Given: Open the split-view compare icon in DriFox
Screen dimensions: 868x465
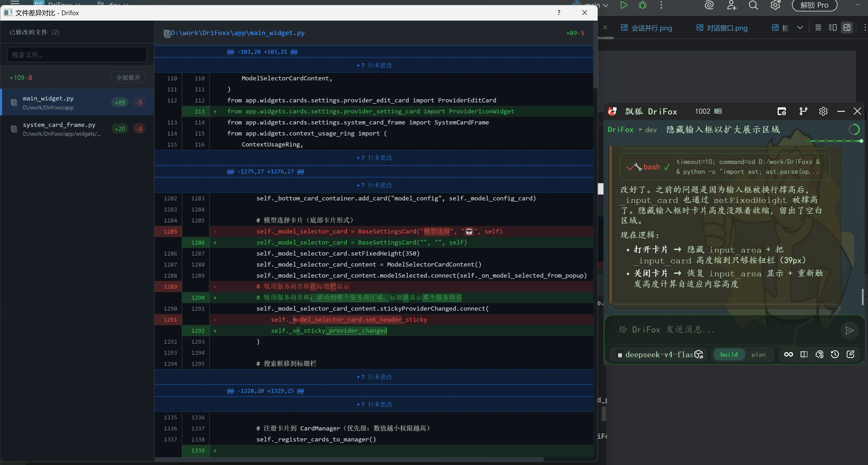Looking at the screenshot, I should pos(804,354).
